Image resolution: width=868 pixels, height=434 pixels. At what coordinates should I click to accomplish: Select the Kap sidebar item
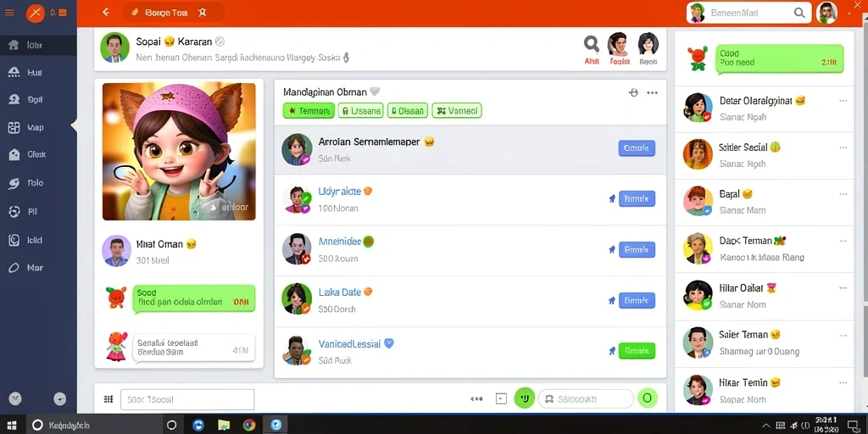coord(38,127)
